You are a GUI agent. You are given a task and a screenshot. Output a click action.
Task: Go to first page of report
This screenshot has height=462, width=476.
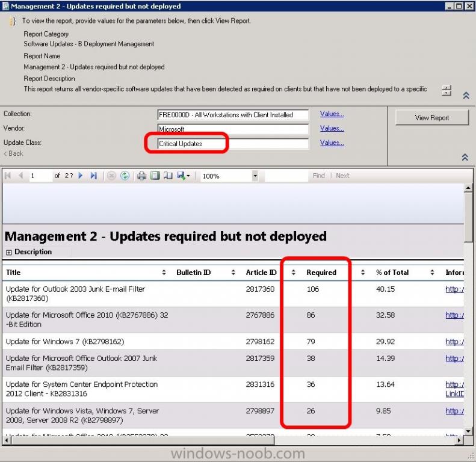(x=8, y=176)
